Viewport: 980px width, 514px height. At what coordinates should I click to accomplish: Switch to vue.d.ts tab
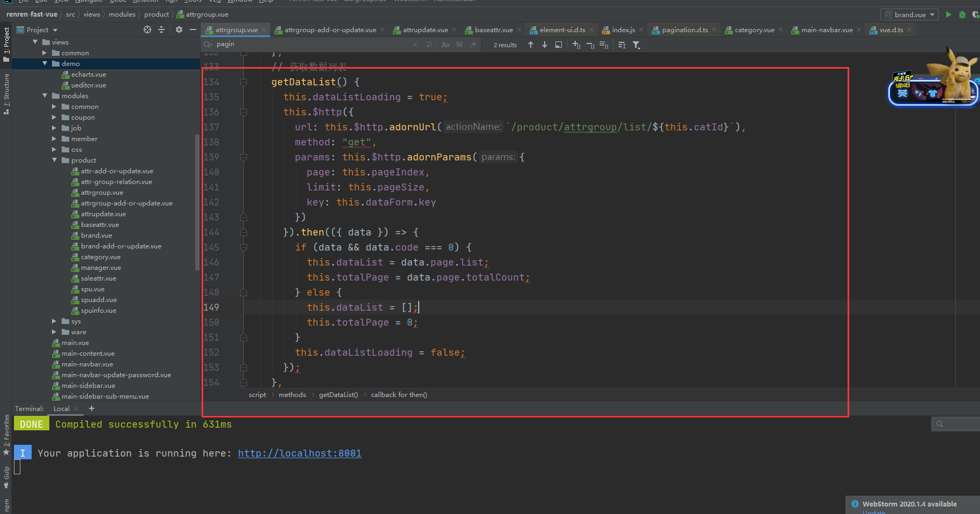[891, 30]
